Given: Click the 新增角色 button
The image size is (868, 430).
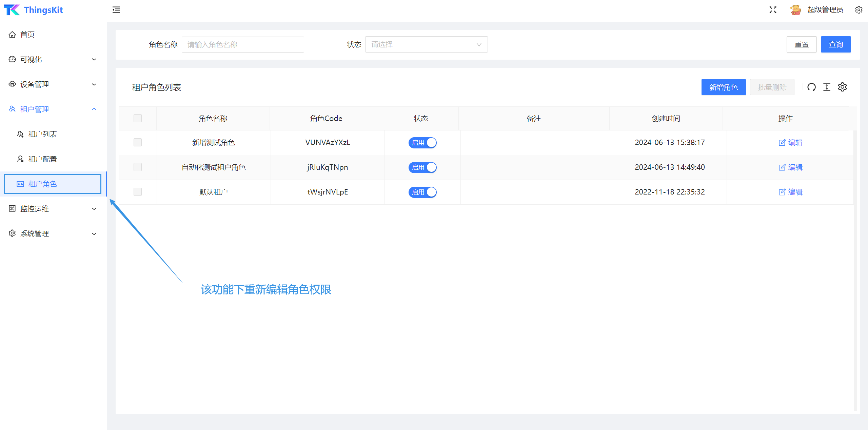Looking at the screenshot, I should click(724, 87).
